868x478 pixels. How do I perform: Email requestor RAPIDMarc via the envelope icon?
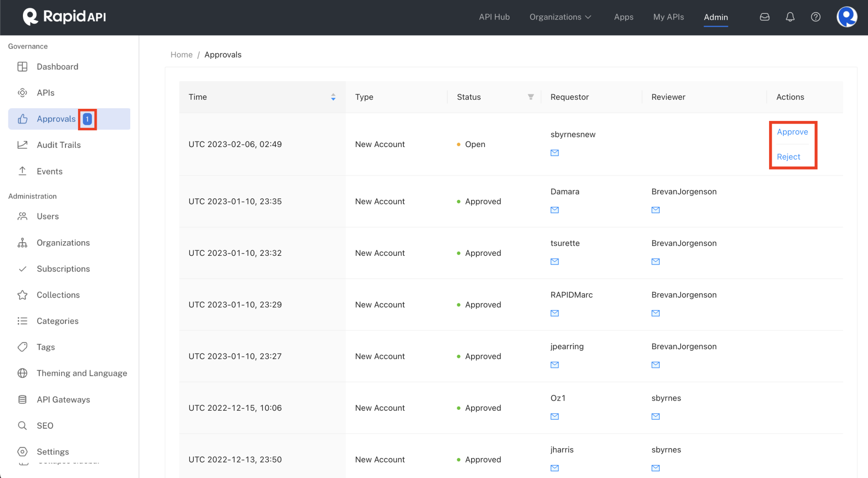pyautogui.click(x=555, y=313)
